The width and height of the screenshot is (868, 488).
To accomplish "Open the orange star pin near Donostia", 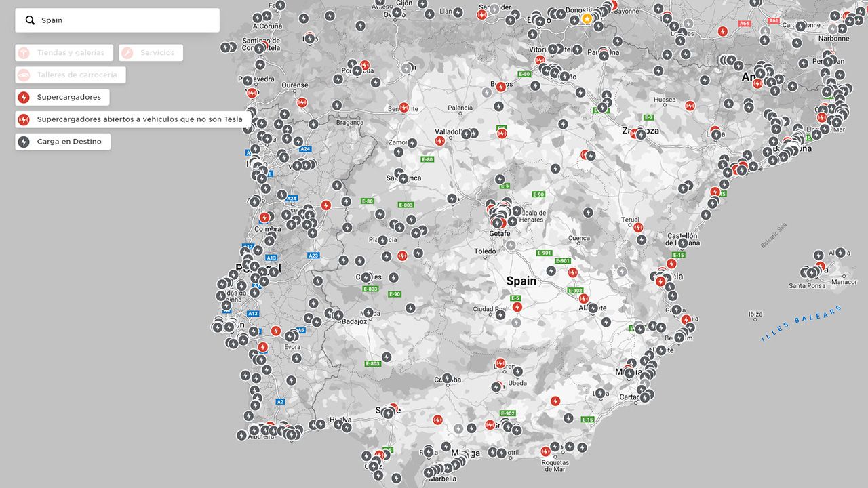I will [x=587, y=18].
